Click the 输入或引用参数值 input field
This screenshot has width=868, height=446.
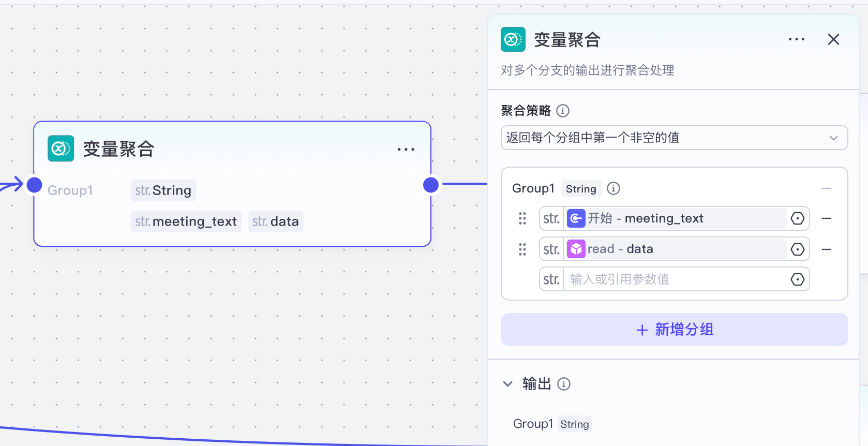675,279
